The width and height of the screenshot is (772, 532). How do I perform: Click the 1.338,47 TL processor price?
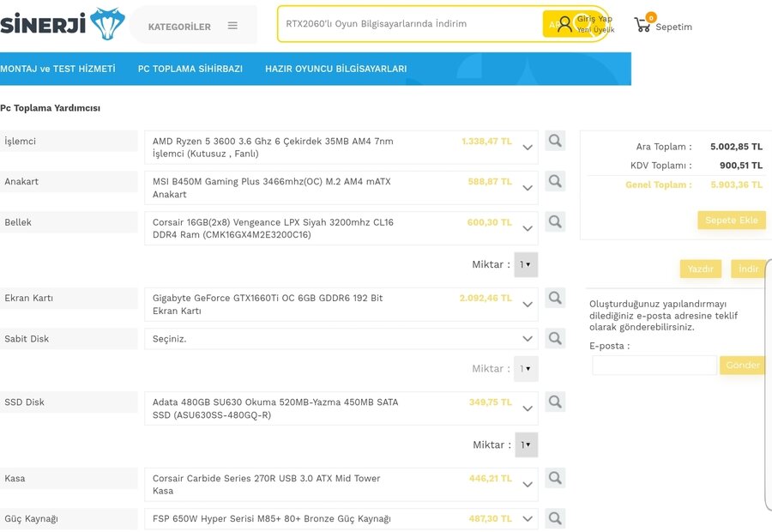[x=486, y=142]
